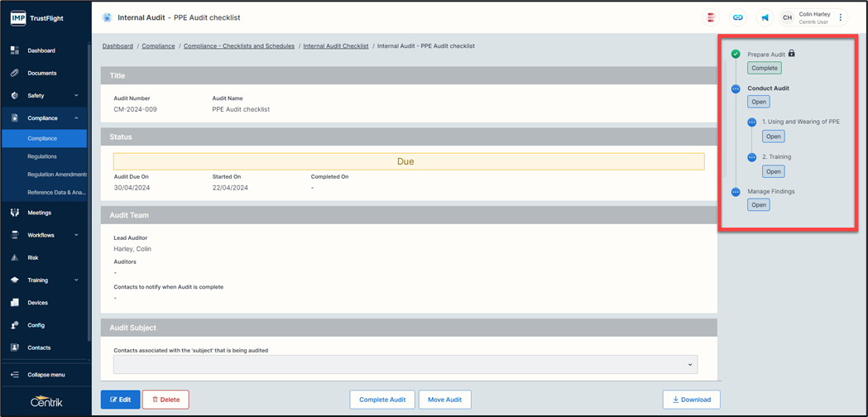Click the Collapse menu icon
Screen dimensions: 868x417
[x=15, y=375]
